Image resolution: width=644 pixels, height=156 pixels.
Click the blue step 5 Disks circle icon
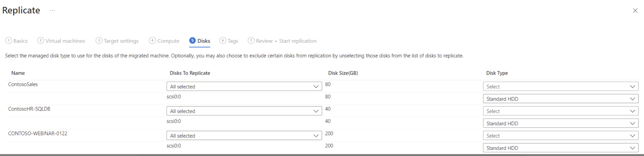[x=192, y=40]
